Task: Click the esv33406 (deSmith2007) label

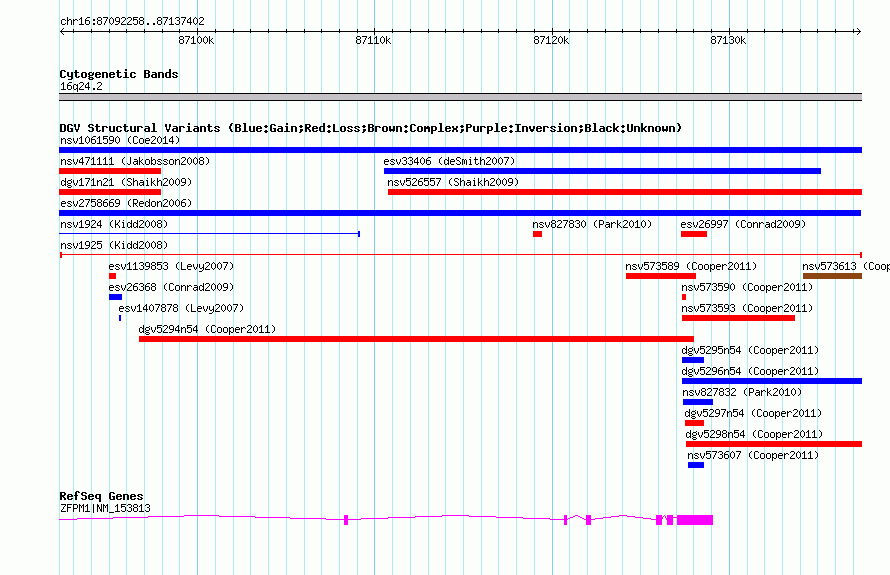Action: [450, 161]
